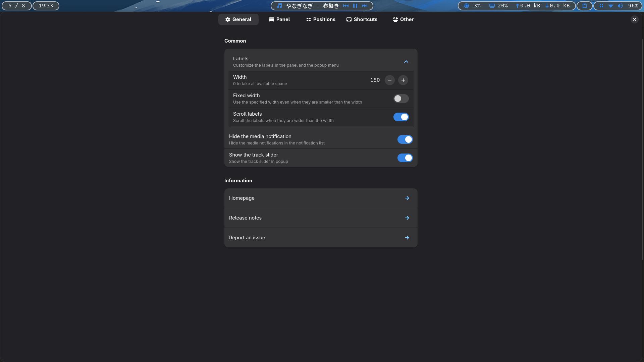Image resolution: width=644 pixels, height=362 pixels.
Task: Switch to the Shortcuts tab
Action: coord(362,19)
